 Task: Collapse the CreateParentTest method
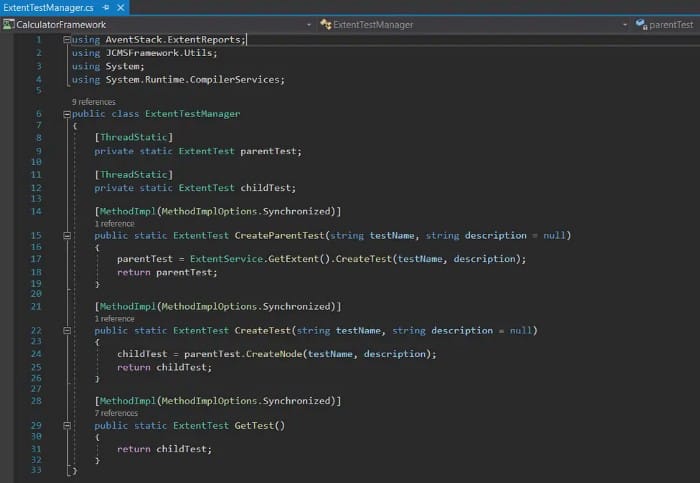tap(67, 236)
